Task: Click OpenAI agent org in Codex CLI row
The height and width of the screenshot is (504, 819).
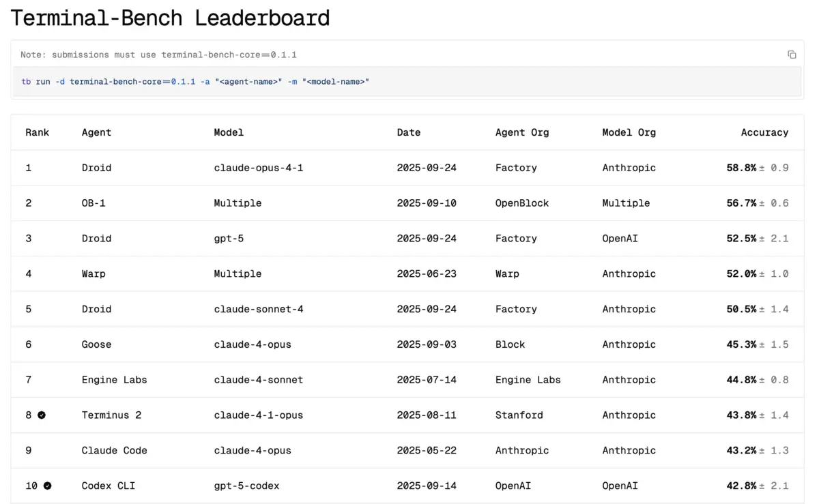Action: (513, 486)
